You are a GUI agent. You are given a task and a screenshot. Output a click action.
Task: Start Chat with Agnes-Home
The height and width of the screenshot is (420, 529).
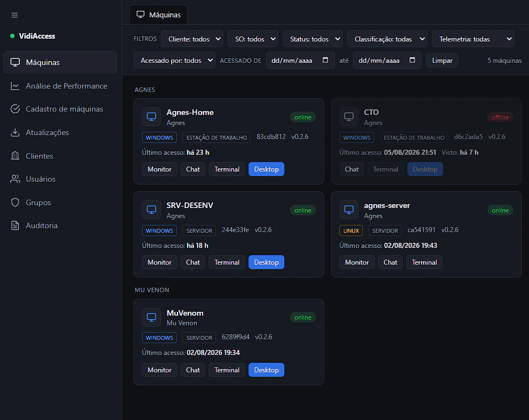point(193,169)
